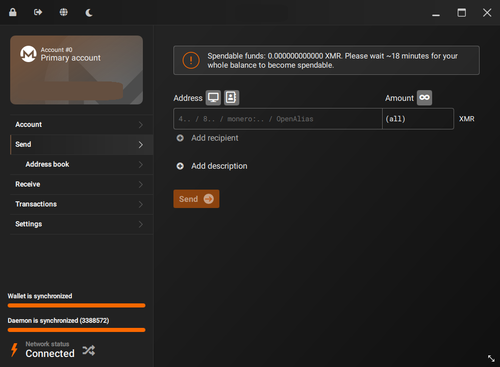Select the Send menu item
The image size is (500, 367).
(x=82, y=144)
